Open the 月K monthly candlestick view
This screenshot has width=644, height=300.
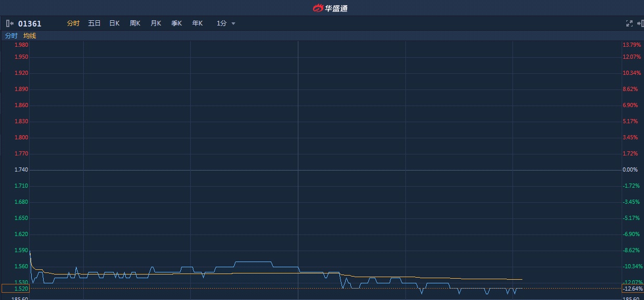point(156,23)
